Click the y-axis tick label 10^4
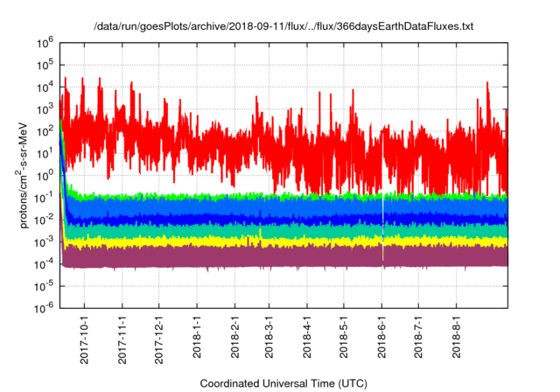This screenshot has height=392, width=560. click(45, 87)
